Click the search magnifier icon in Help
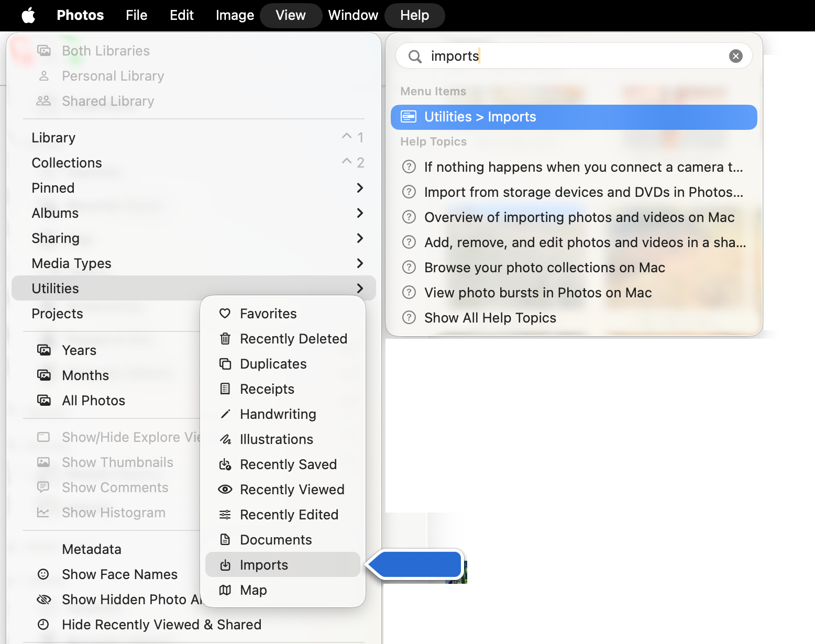This screenshot has height=644, width=815. coord(415,56)
